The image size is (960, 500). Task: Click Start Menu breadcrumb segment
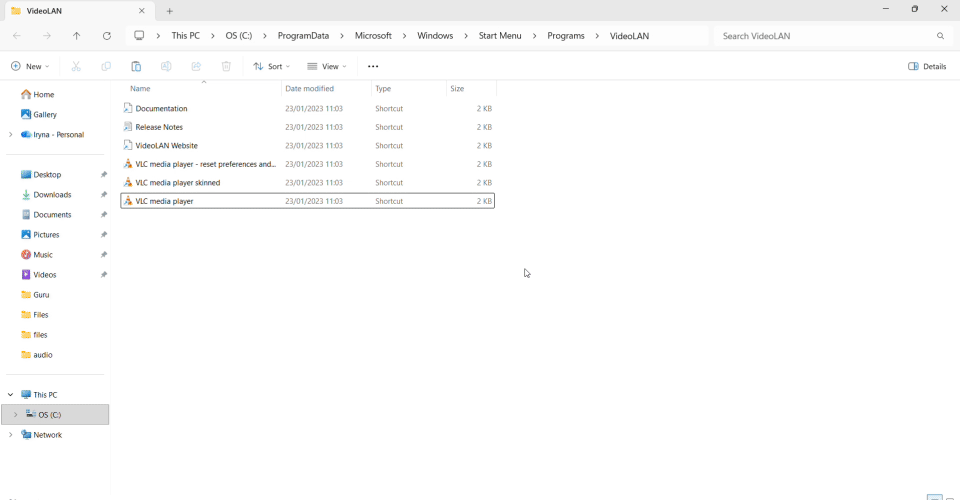click(500, 35)
